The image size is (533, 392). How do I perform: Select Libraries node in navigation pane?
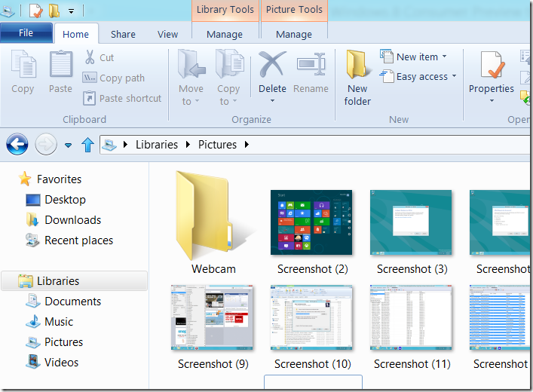click(x=75, y=281)
